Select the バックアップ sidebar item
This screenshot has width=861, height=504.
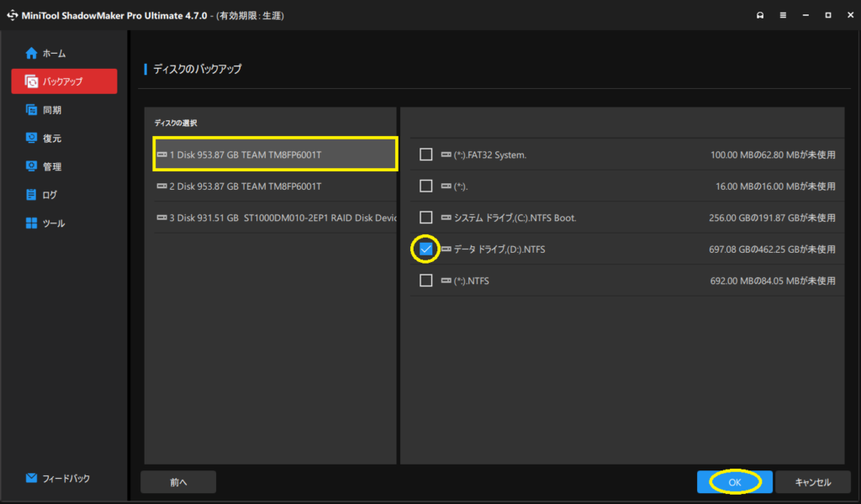tap(64, 81)
